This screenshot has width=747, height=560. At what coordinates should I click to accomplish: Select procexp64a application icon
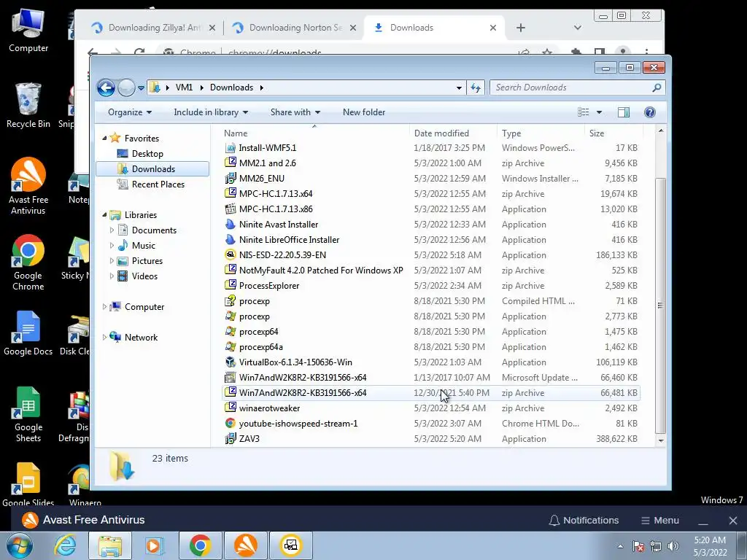pyautogui.click(x=231, y=346)
